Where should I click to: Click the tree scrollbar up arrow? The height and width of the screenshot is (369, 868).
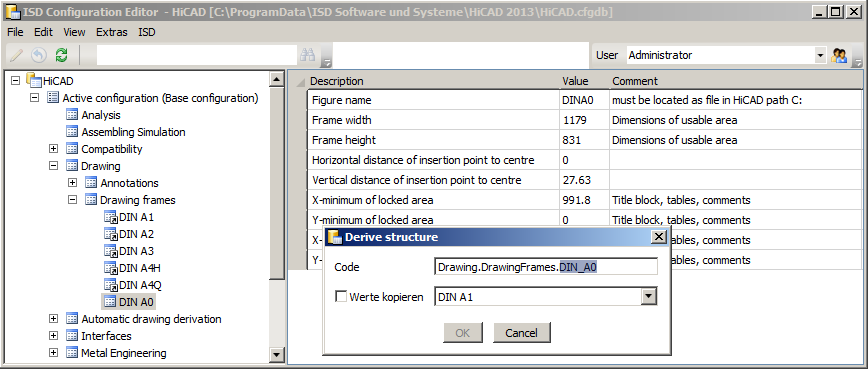[276, 80]
